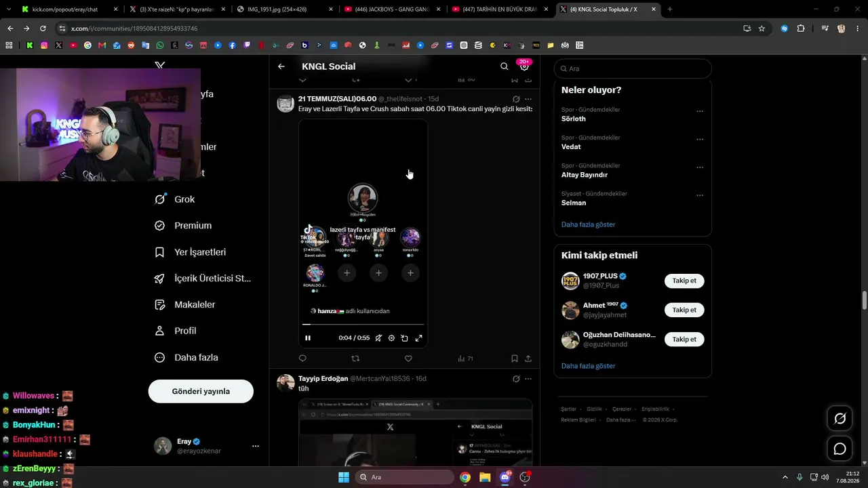Image resolution: width=868 pixels, height=488 pixels.
Task: Open the KNGL Social settings with 20+ badge
Action: (524, 66)
